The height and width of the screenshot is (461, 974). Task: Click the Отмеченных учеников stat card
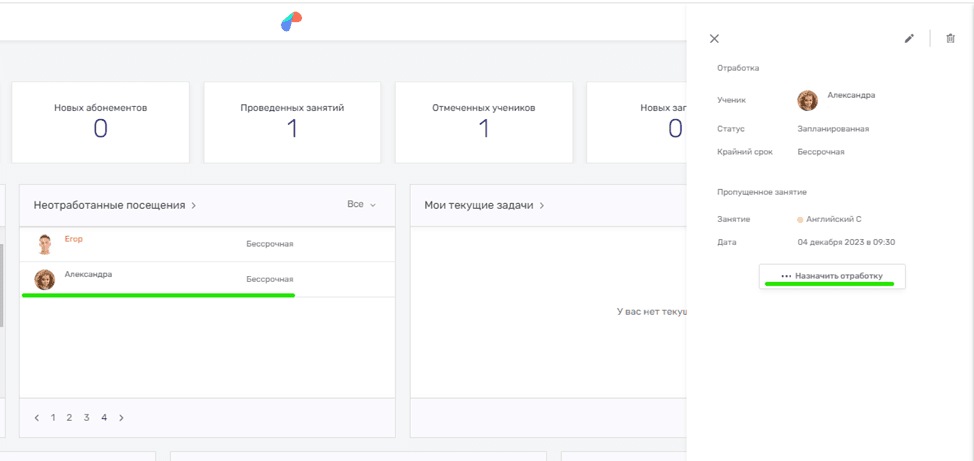(x=484, y=121)
